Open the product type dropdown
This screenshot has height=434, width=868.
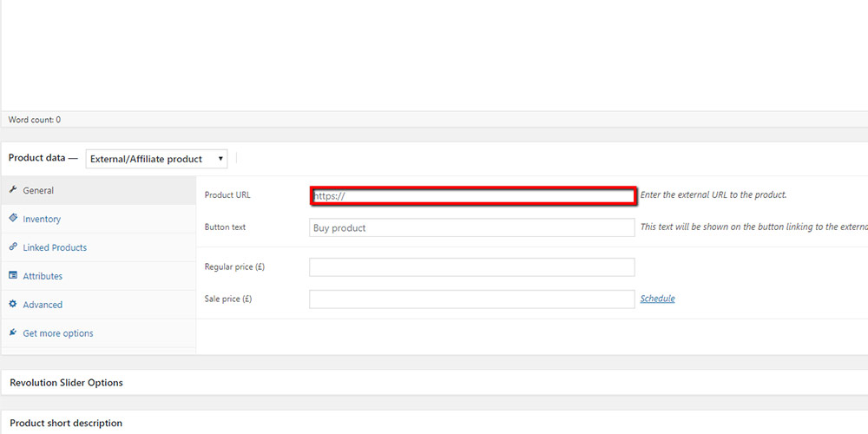156,159
